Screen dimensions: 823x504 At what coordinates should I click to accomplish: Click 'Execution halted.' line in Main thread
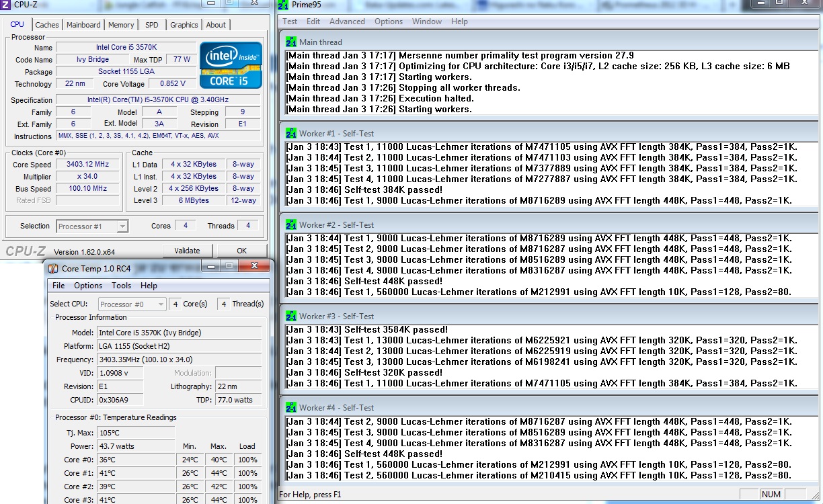[x=380, y=99]
